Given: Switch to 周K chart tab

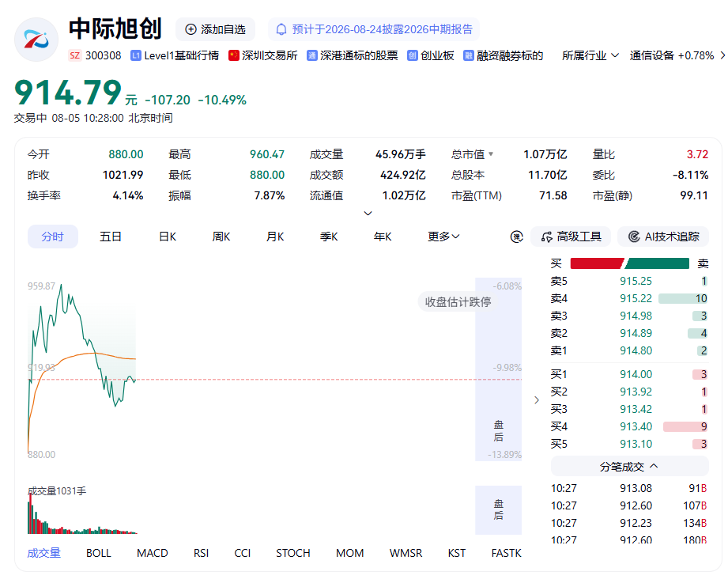Looking at the screenshot, I should click(221, 237).
